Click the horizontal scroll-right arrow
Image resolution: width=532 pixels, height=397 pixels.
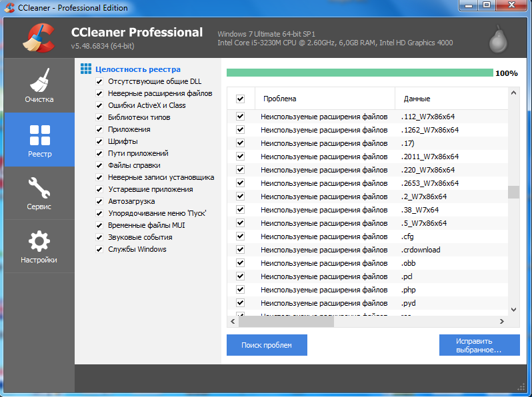coord(502,321)
